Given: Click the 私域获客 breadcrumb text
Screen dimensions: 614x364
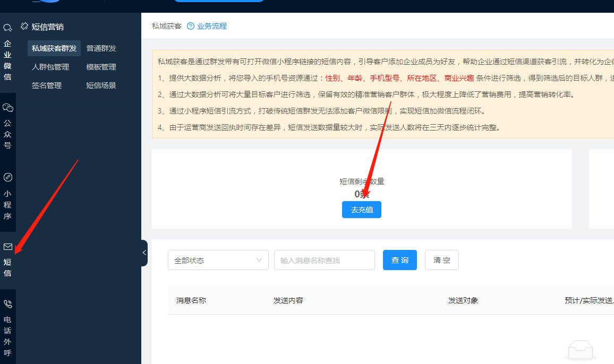Looking at the screenshot, I should coord(167,26).
